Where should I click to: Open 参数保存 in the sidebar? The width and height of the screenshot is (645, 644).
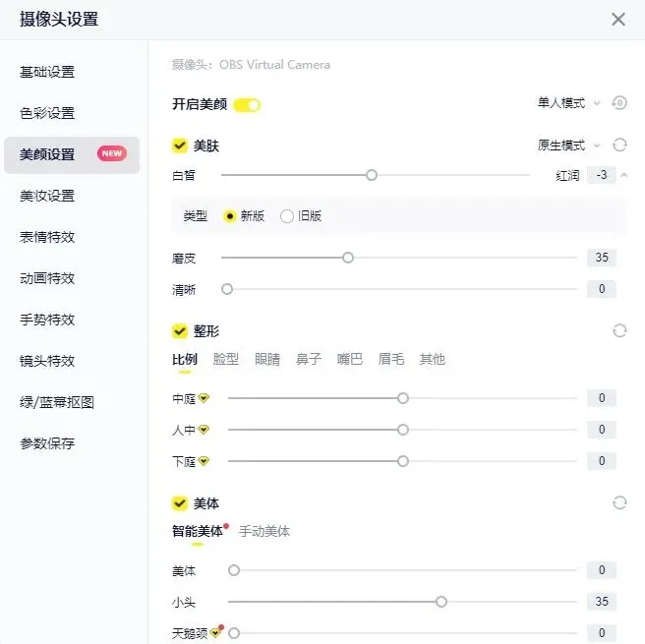coord(47,443)
